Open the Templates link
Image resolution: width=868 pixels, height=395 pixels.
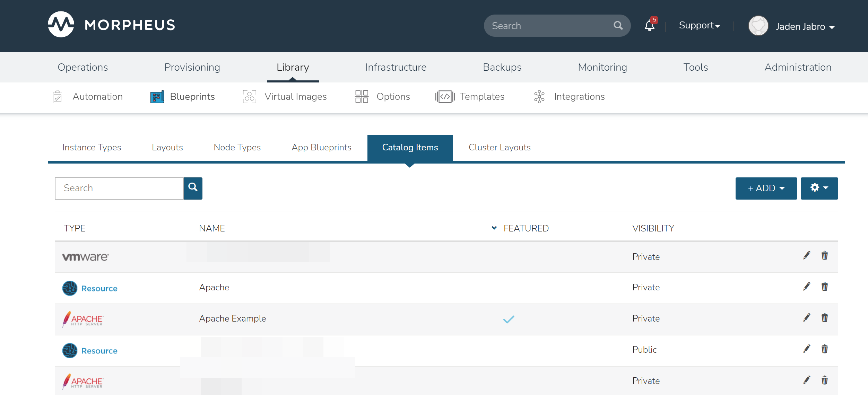pos(481,97)
